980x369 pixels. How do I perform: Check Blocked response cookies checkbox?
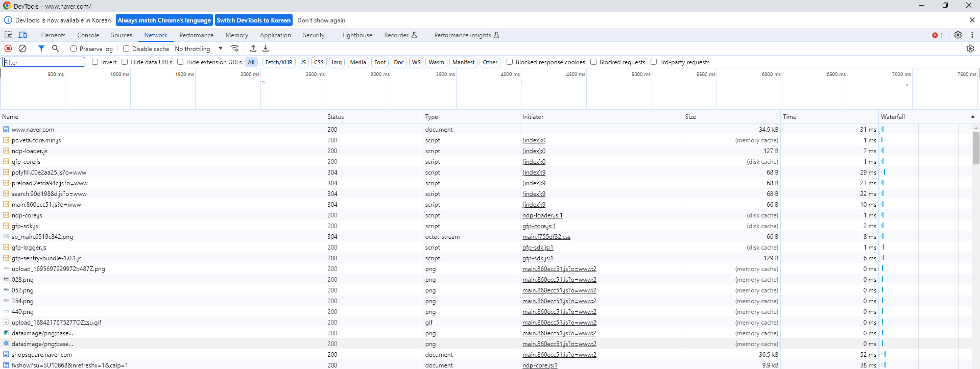coord(510,62)
